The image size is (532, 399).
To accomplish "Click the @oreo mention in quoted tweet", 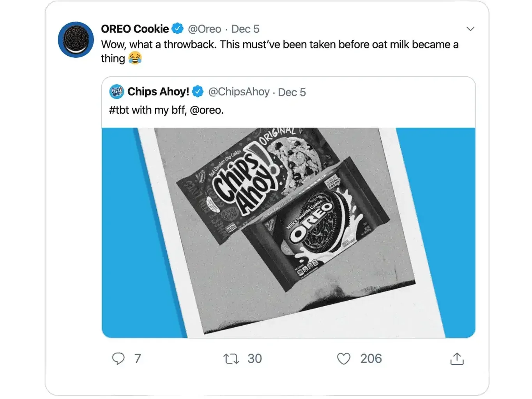I will pos(206,110).
